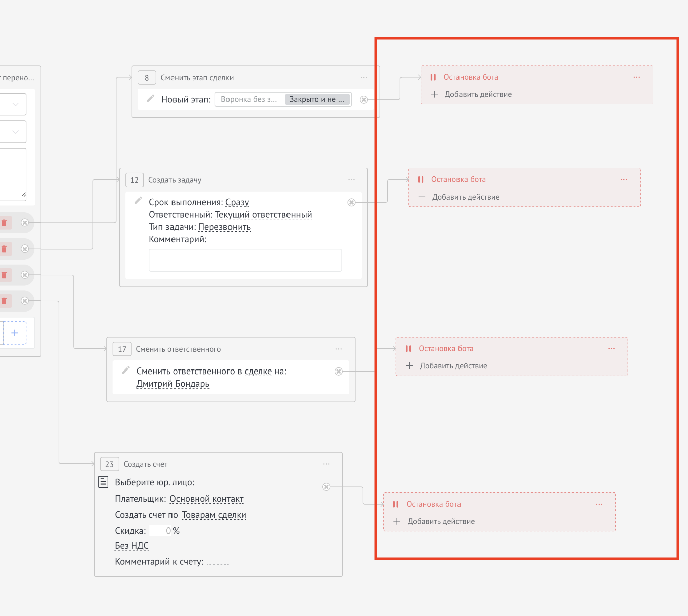
Task: Open the three-dot menu of the "Создать счет" block
Action: tap(326, 464)
